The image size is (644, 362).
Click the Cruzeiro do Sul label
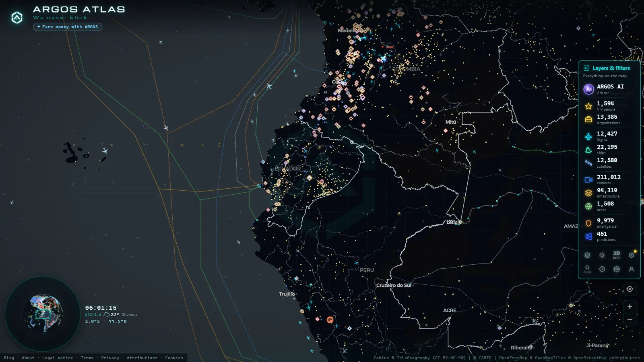[x=394, y=285]
